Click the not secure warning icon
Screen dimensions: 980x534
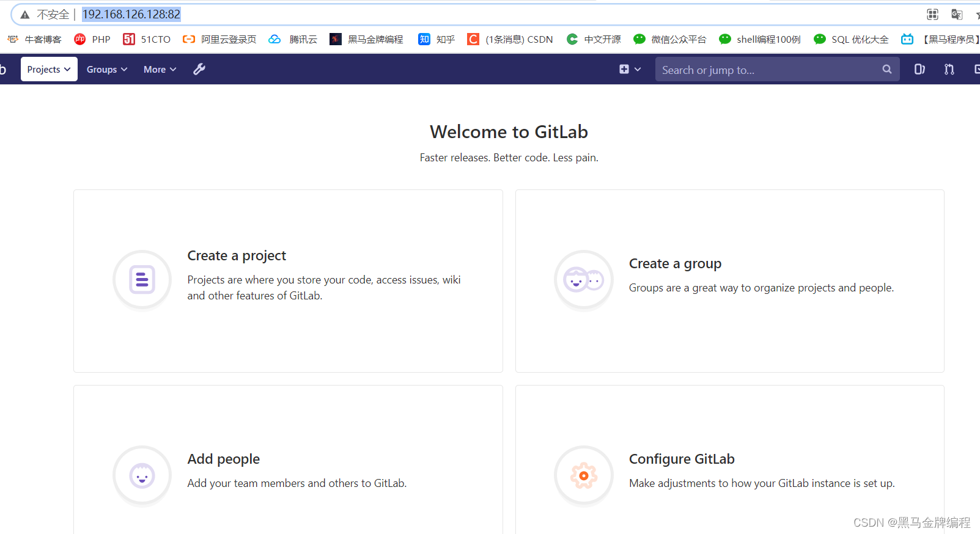click(x=25, y=15)
